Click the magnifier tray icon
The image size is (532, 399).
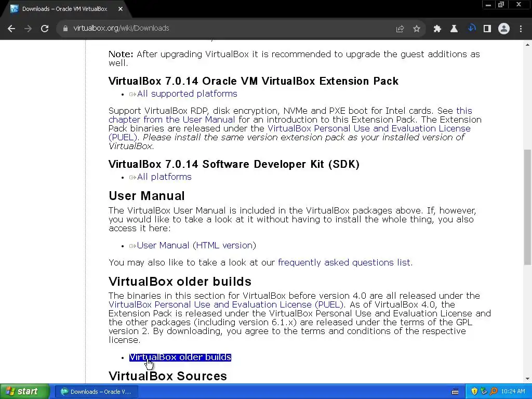click(x=494, y=392)
